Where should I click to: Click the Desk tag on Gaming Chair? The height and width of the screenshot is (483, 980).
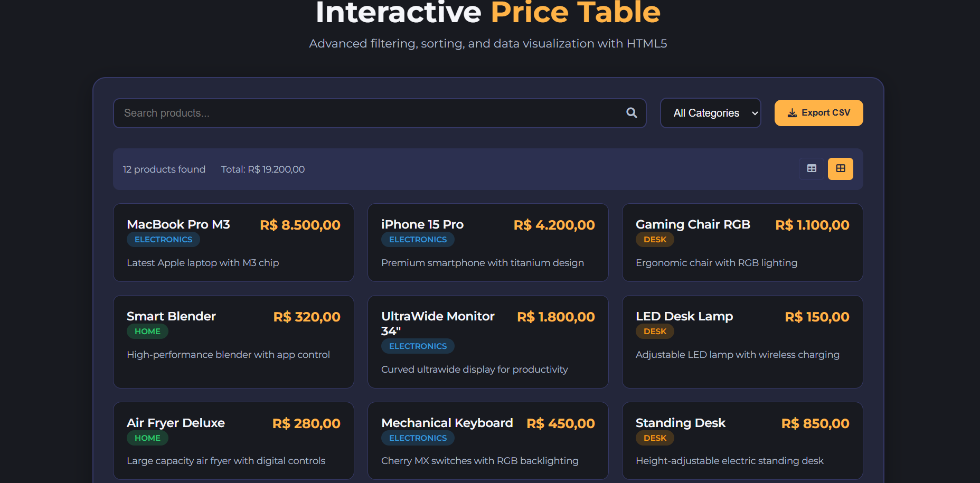pyautogui.click(x=655, y=240)
